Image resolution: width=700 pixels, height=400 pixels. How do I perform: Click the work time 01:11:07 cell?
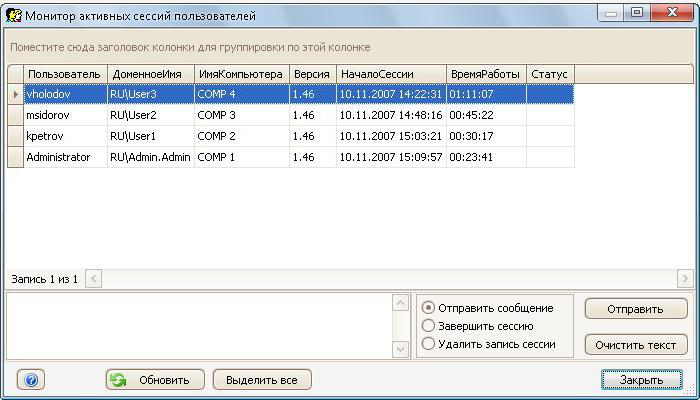487,94
